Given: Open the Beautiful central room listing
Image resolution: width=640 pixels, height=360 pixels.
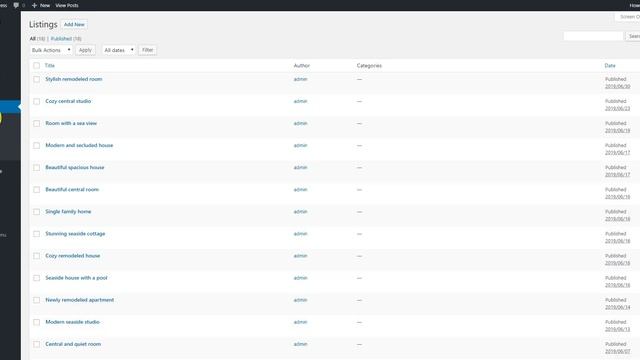Looking at the screenshot, I should point(72,189).
